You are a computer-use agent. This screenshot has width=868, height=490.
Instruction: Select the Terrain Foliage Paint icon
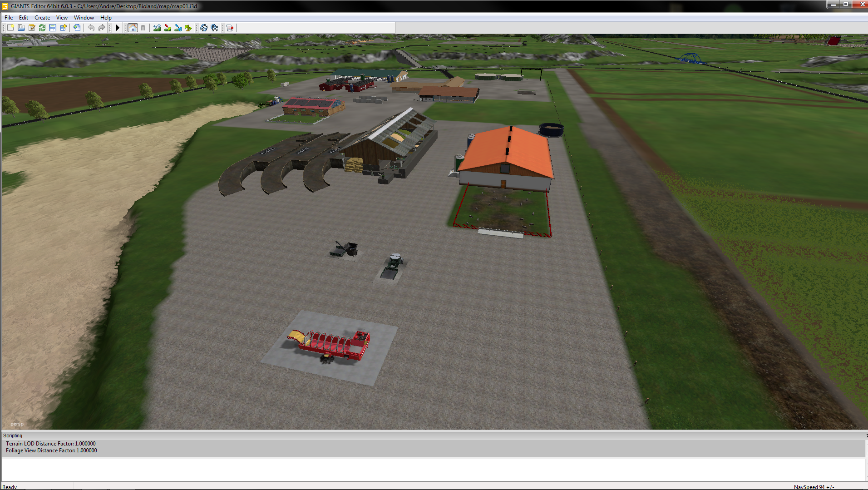tap(188, 28)
